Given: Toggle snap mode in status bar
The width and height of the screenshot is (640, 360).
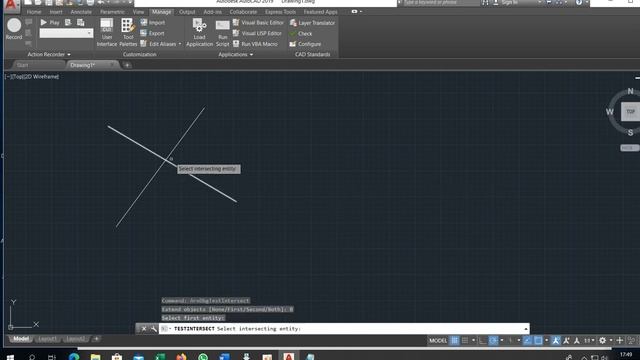Looking at the screenshot, I should coord(465,340).
